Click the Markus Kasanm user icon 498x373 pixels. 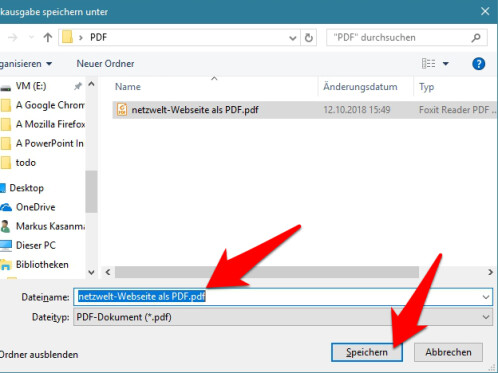5,226
